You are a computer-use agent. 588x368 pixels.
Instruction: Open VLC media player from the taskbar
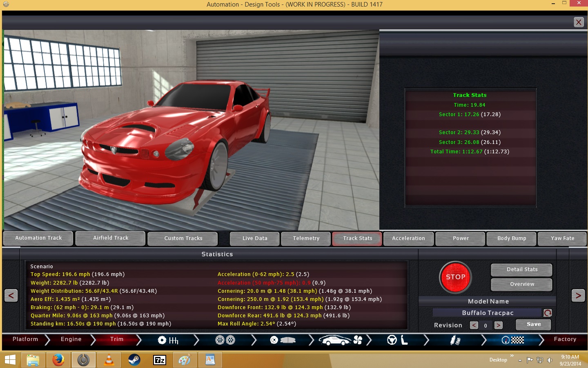[109, 360]
